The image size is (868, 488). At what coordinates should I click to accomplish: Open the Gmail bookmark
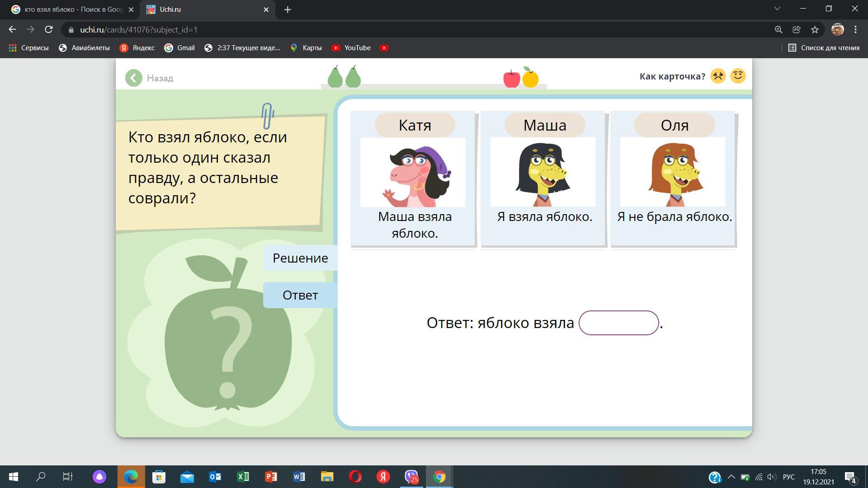point(179,48)
